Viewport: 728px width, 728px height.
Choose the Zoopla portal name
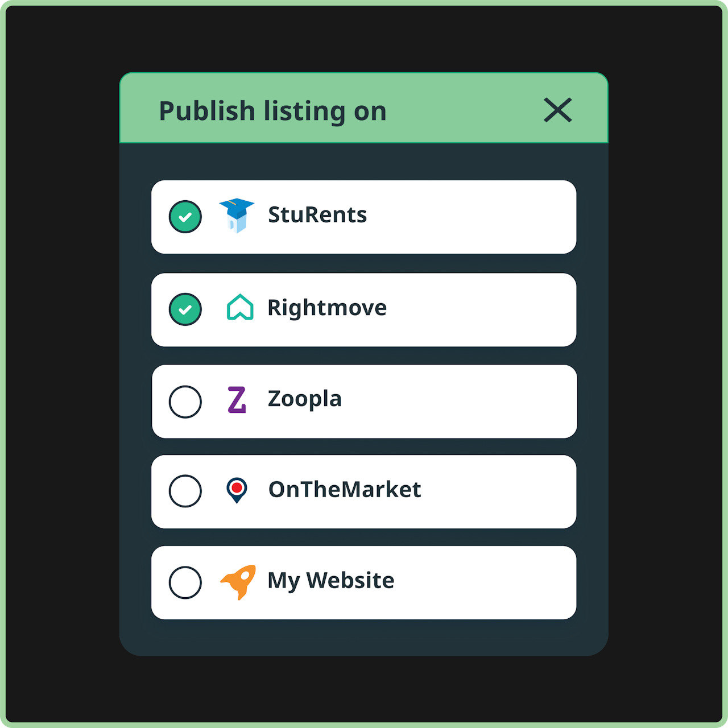pyautogui.click(x=304, y=399)
